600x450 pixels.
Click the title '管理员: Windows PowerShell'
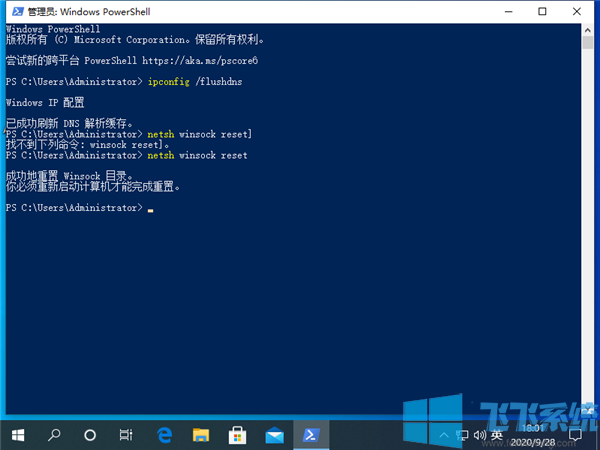89,11
